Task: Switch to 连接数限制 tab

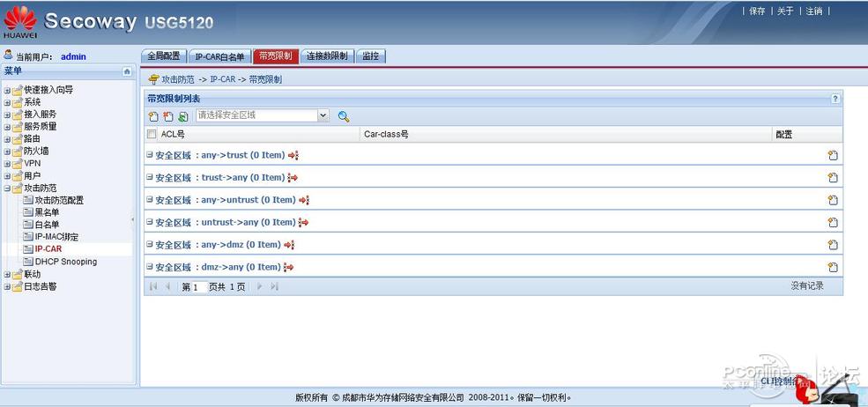Action: pyautogui.click(x=327, y=56)
